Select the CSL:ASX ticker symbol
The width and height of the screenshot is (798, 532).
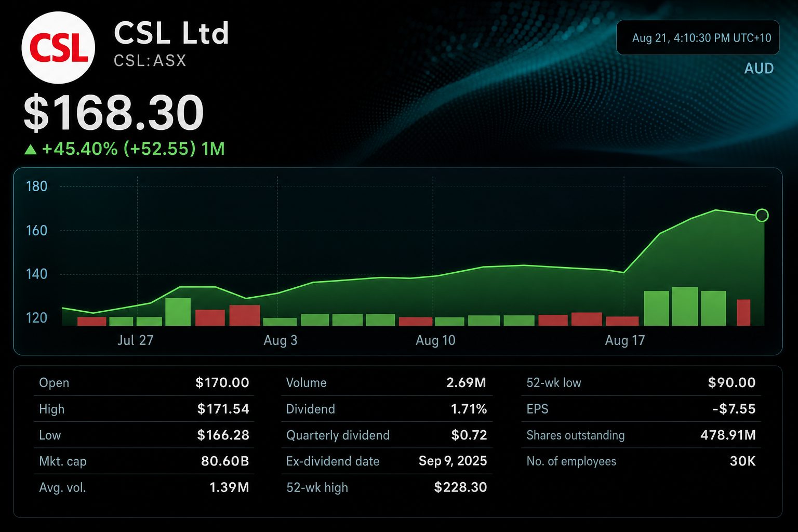click(x=150, y=61)
